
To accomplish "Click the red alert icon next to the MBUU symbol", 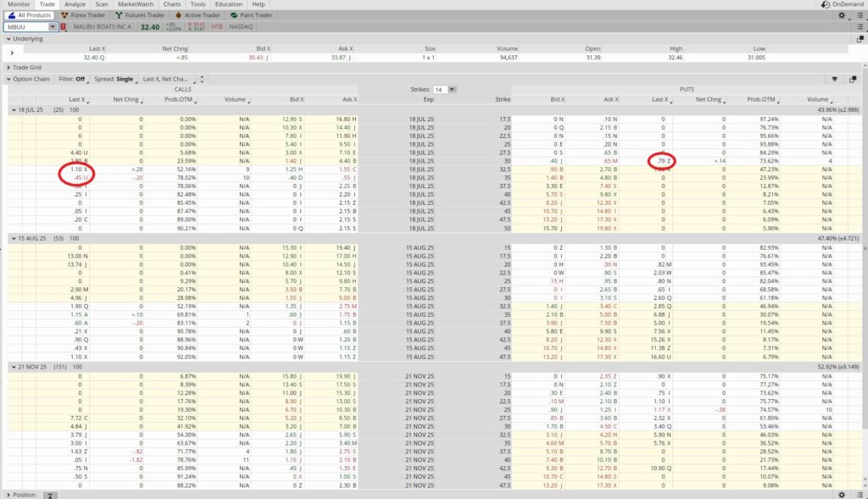I will (x=63, y=25).
